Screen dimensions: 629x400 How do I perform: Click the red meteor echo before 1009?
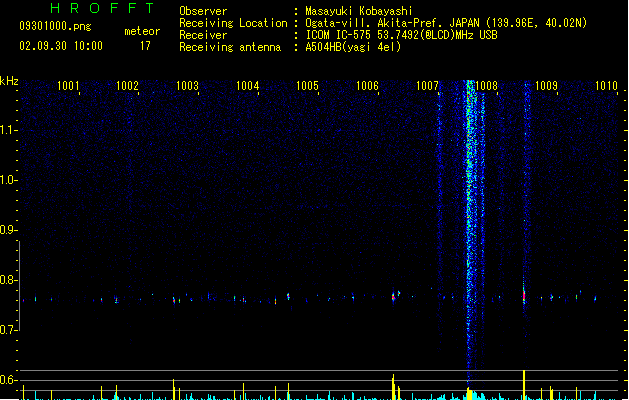524,295
